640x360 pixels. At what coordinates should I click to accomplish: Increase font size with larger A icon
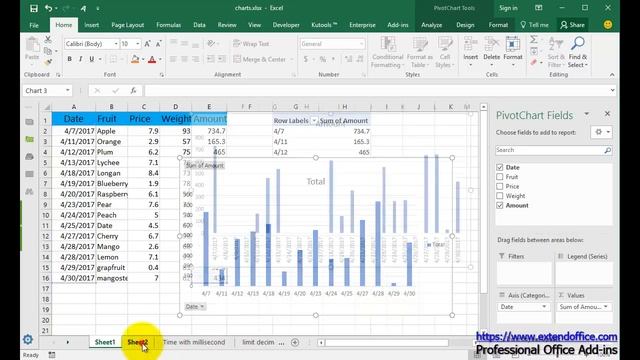[x=147, y=44]
